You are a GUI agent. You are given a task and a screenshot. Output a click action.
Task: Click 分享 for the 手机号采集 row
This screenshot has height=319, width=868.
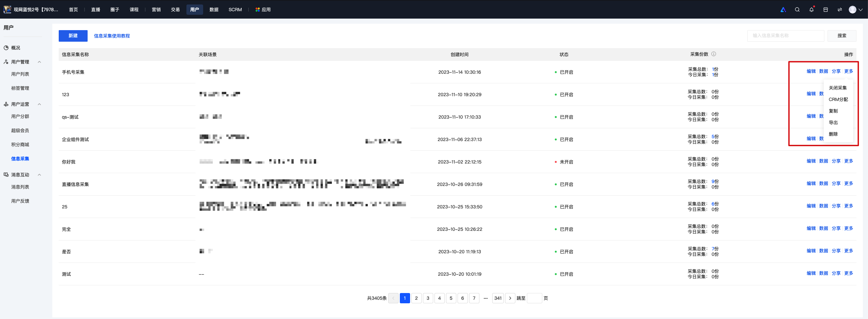tap(836, 71)
